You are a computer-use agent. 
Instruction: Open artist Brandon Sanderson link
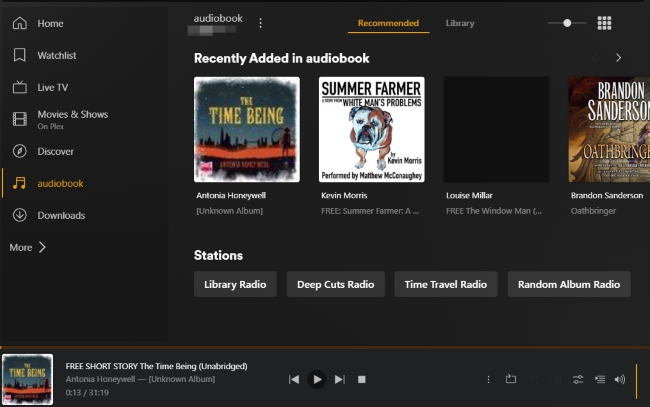(x=607, y=195)
